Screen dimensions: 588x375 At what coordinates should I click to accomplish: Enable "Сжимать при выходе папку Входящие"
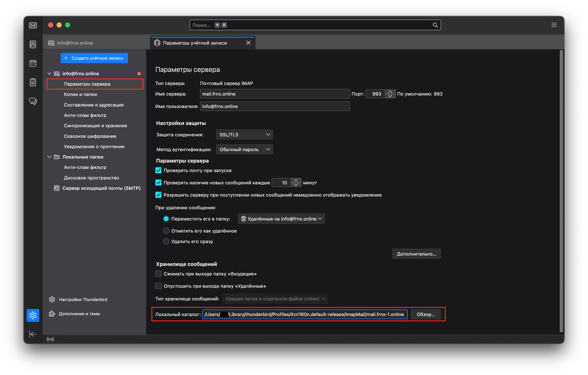pyautogui.click(x=158, y=274)
